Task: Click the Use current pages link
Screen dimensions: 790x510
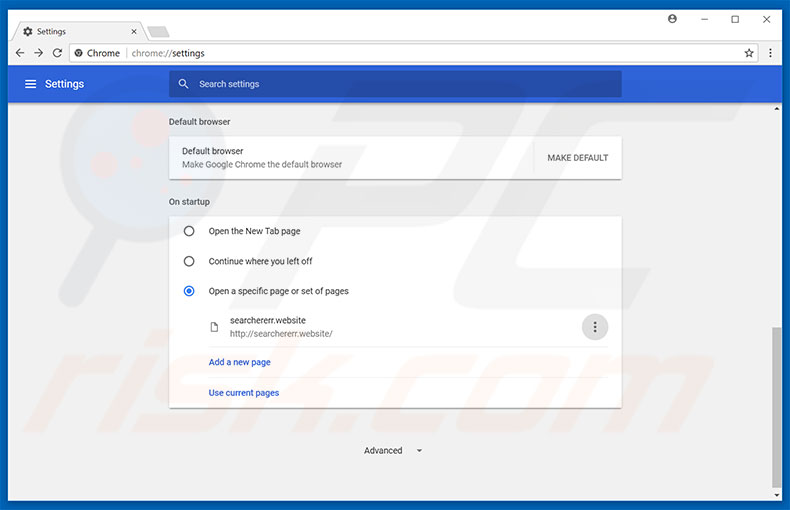Action: click(x=243, y=393)
